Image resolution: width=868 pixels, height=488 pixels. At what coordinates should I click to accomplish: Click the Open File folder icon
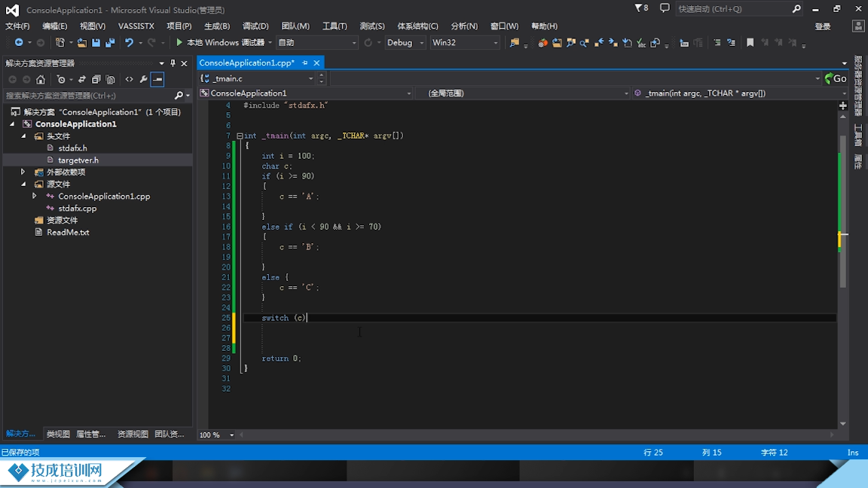(82, 43)
